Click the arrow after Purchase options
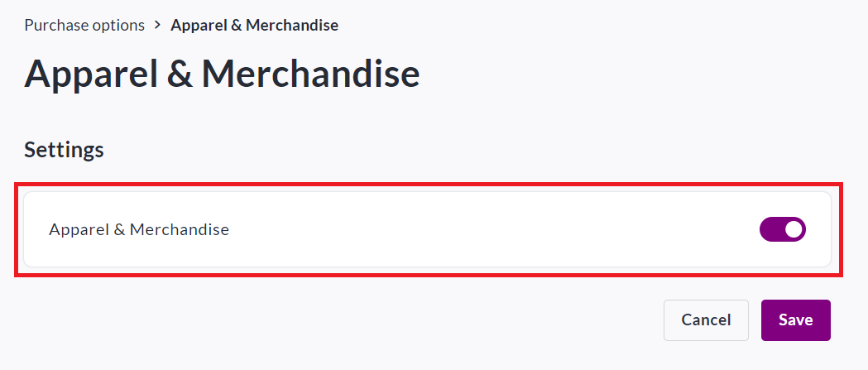 click(x=158, y=25)
